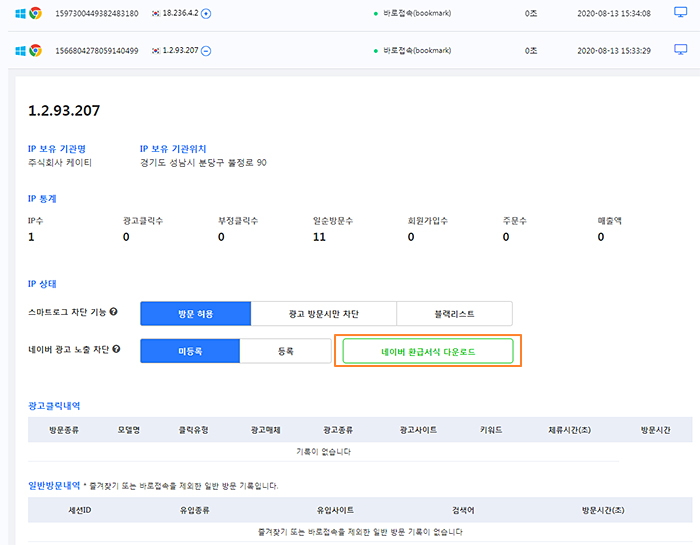
Task: Click session ID 1566804278059140499
Action: pyautogui.click(x=96, y=51)
